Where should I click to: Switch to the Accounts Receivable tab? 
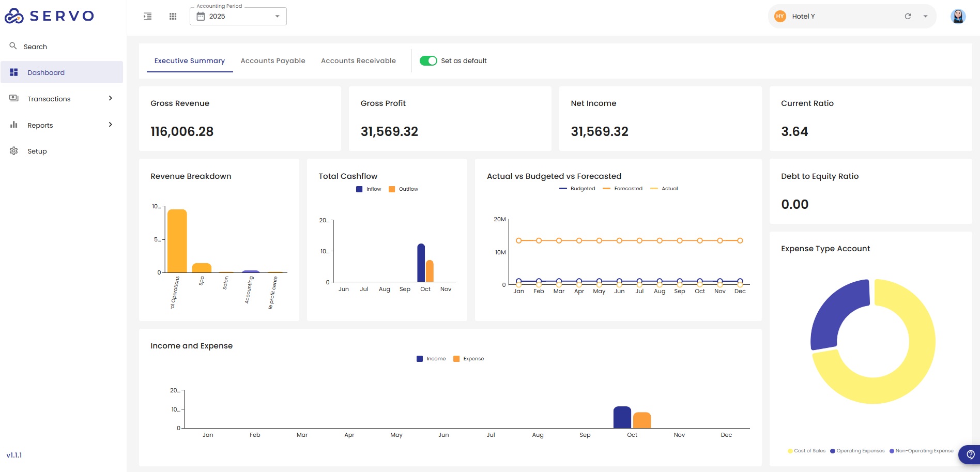(x=358, y=61)
